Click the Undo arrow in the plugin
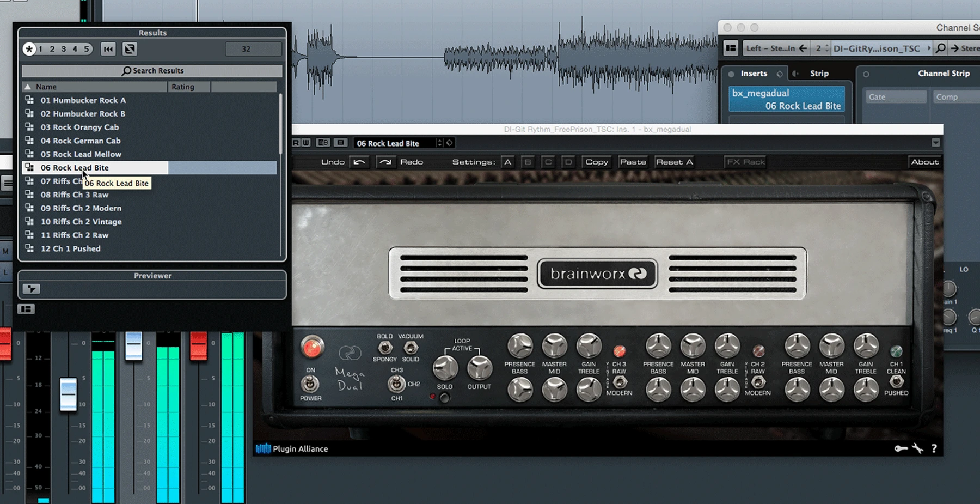The width and height of the screenshot is (980, 504). click(x=359, y=162)
